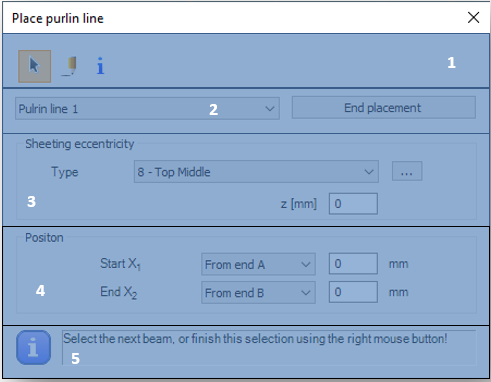Click the status message text box
This screenshot has width=491, height=382.
(269, 347)
